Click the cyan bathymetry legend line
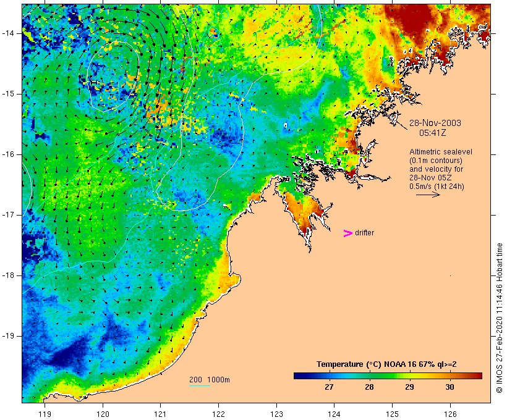 point(200,385)
